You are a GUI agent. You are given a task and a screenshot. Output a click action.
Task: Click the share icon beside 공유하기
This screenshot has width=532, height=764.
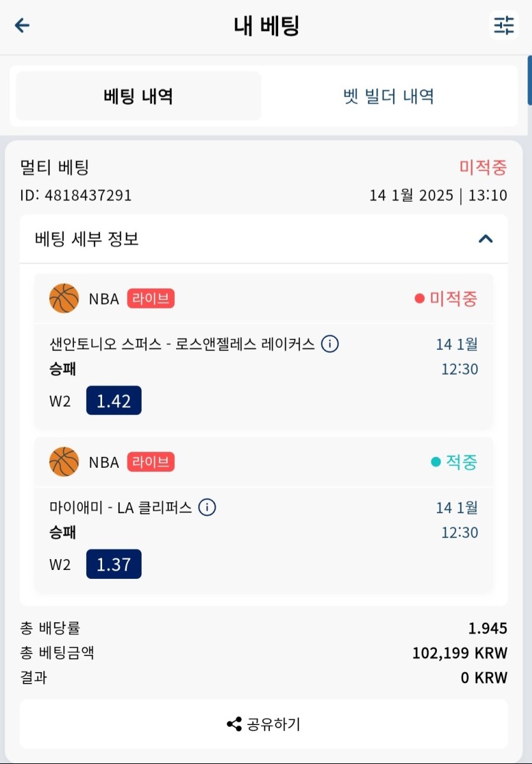tap(234, 724)
